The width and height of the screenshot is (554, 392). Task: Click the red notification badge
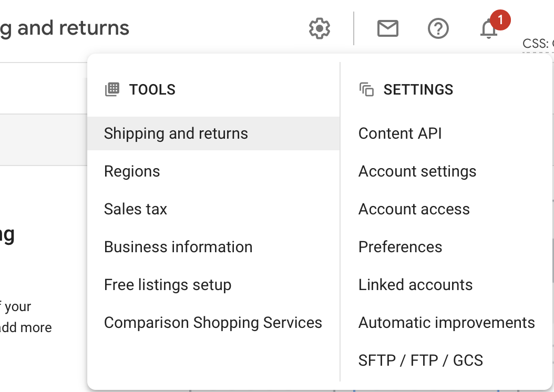pos(500,20)
